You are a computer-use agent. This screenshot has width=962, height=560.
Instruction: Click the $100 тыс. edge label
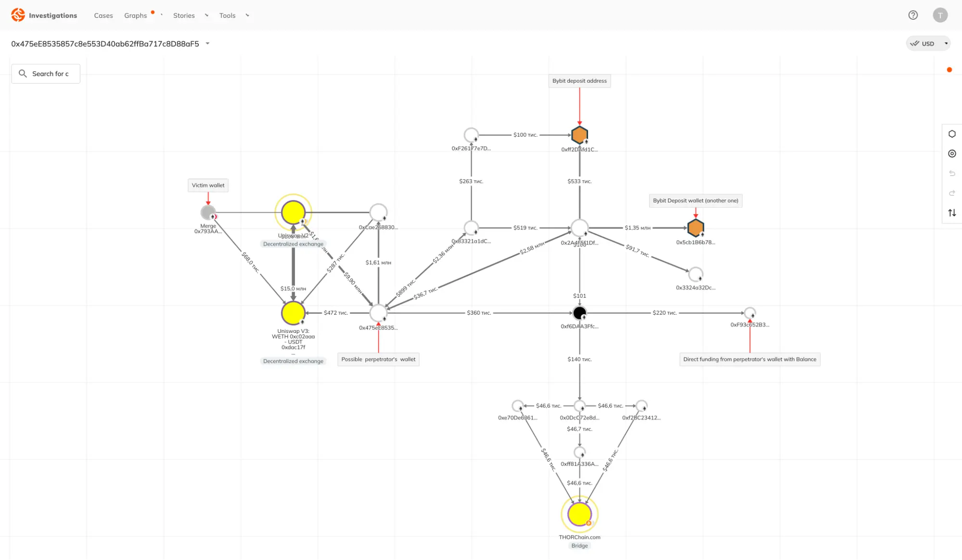coord(525,135)
